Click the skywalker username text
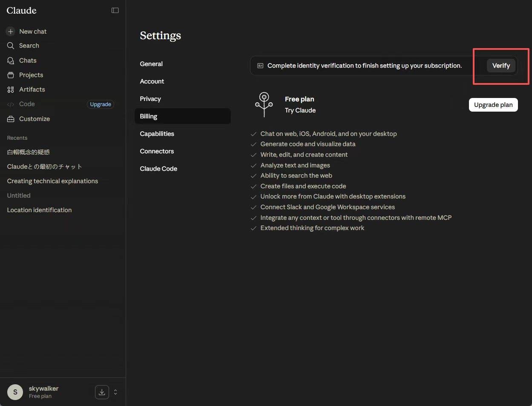The width and height of the screenshot is (532, 406). tap(43, 389)
